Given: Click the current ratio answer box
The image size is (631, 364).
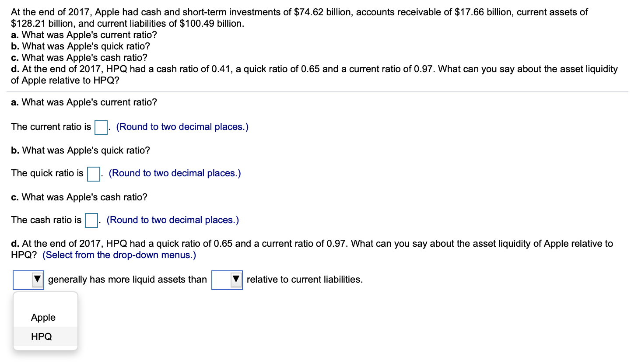Looking at the screenshot, I should pyautogui.click(x=100, y=127).
